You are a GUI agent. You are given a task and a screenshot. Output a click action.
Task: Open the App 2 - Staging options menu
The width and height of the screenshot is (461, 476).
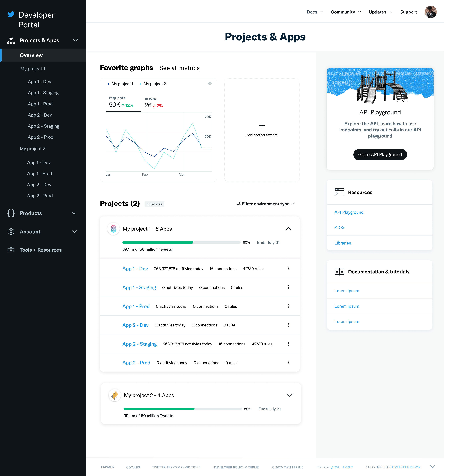(x=288, y=344)
